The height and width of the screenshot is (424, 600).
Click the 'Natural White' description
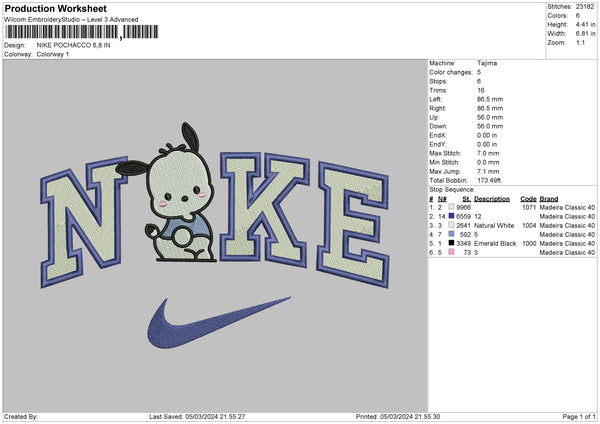[x=494, y=225]
